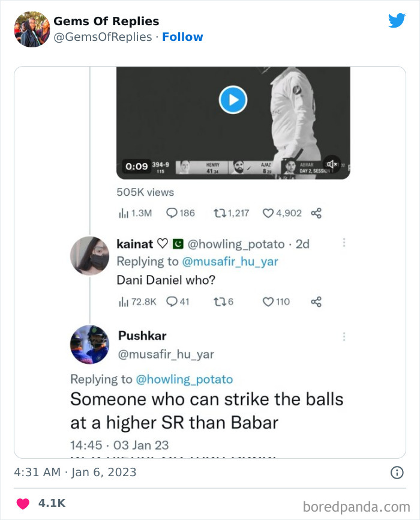Open more options for Pushkar's tweet
This screenshot has width=420, height=520.
pyautogui.click(x=344, y=336)
